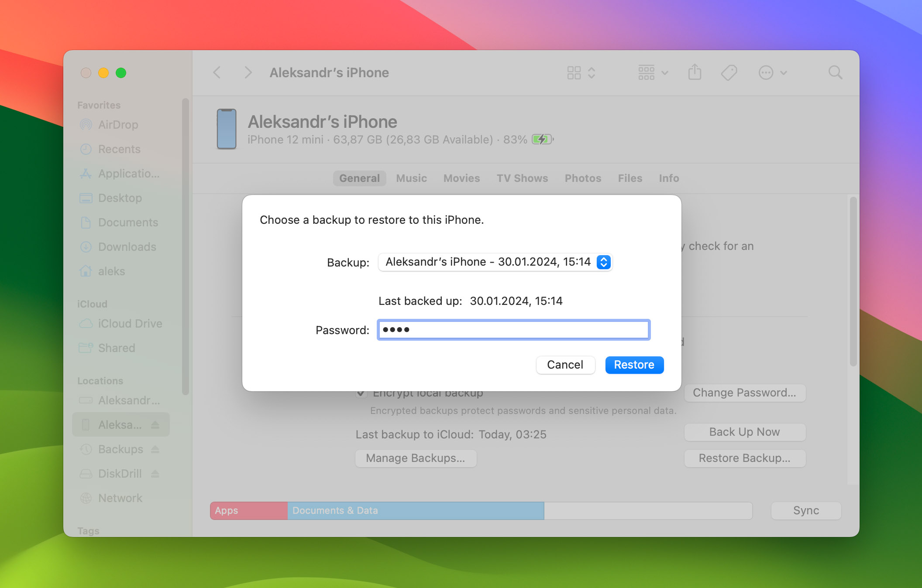Click the Back Up Now button
This screenshot has height=588, width=922.
coord(745,432)
